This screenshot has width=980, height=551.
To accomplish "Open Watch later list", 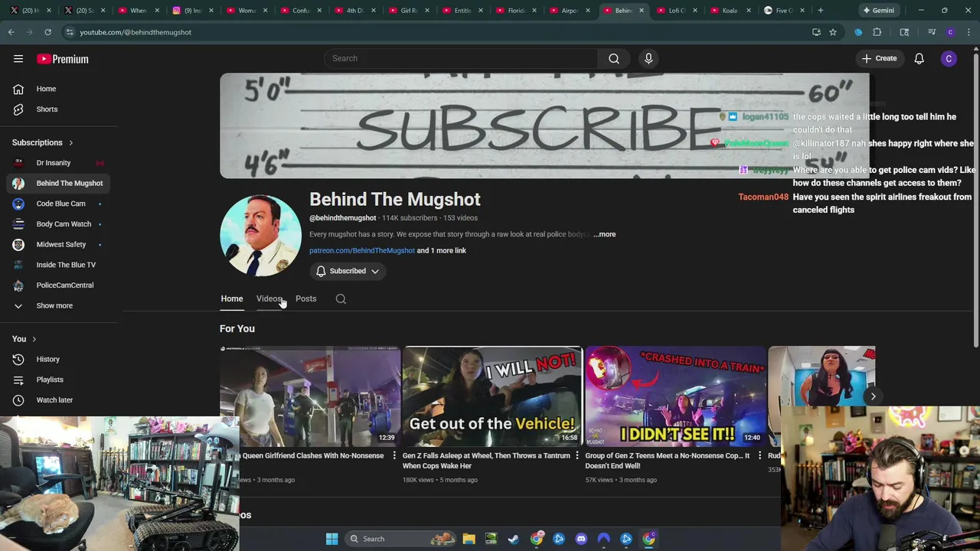I will pyautogui.click(x=58, y=400).
